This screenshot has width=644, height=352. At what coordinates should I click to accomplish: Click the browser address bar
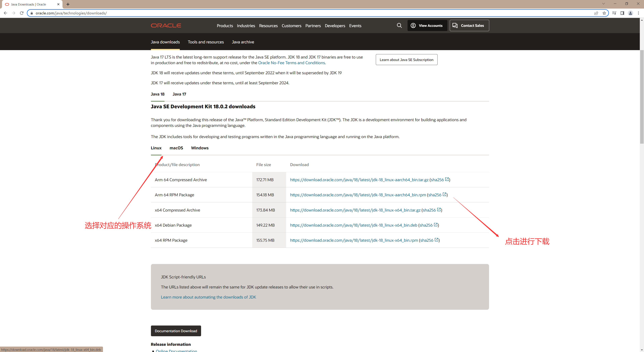pos(300,13)
